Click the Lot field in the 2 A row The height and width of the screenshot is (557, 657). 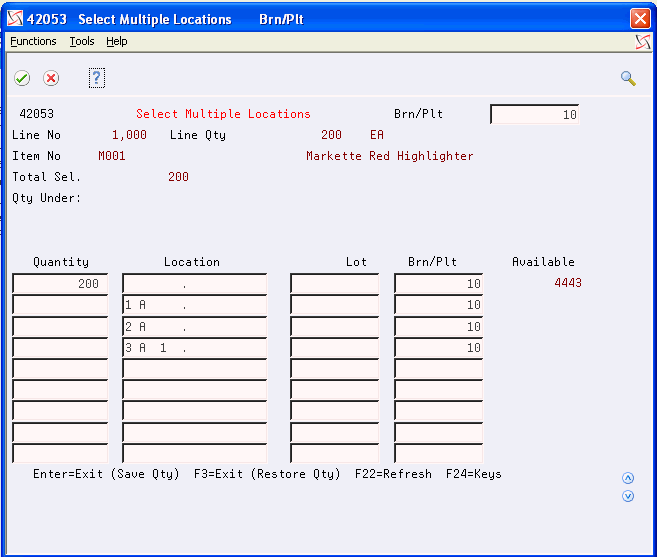coord(334,326)
